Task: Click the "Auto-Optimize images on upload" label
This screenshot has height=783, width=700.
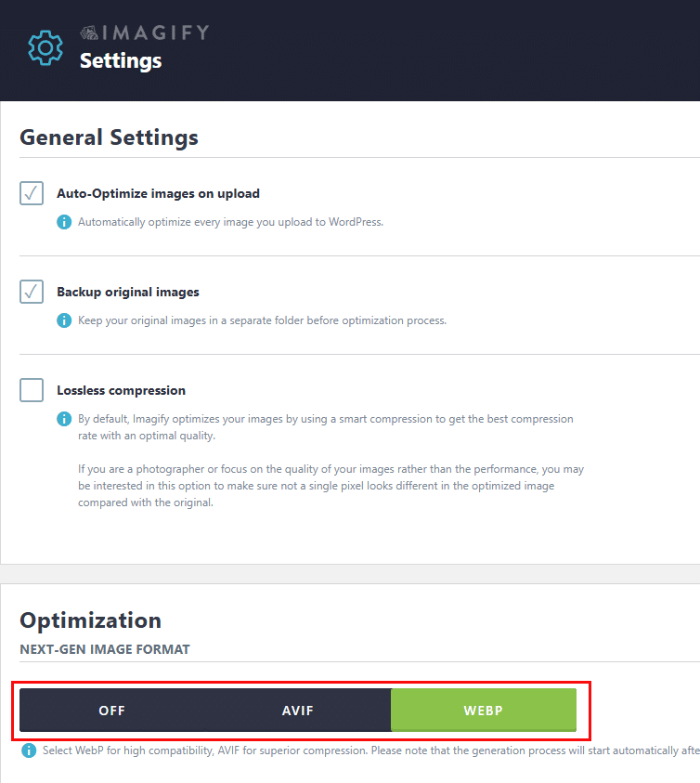Action: coord(158,194)
